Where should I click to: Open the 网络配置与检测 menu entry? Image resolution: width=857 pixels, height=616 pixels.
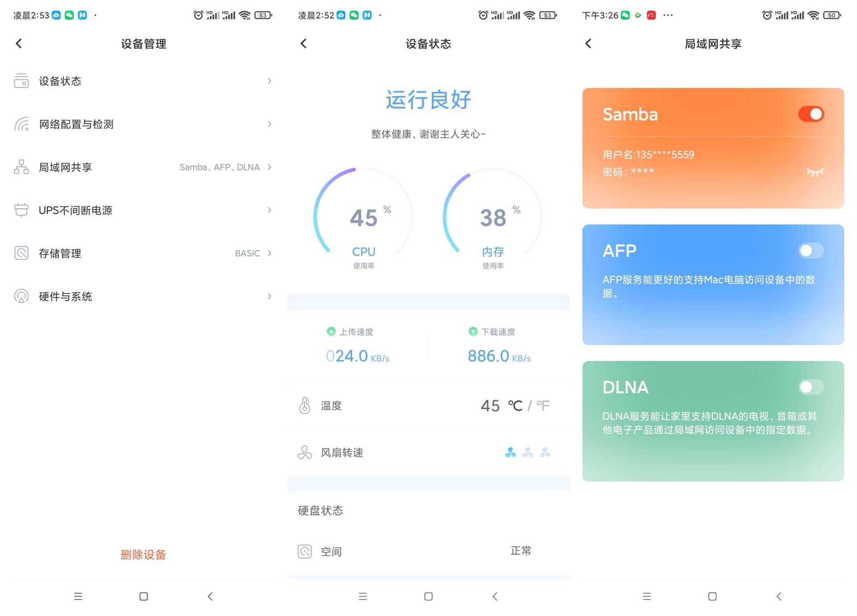[76, 124]
